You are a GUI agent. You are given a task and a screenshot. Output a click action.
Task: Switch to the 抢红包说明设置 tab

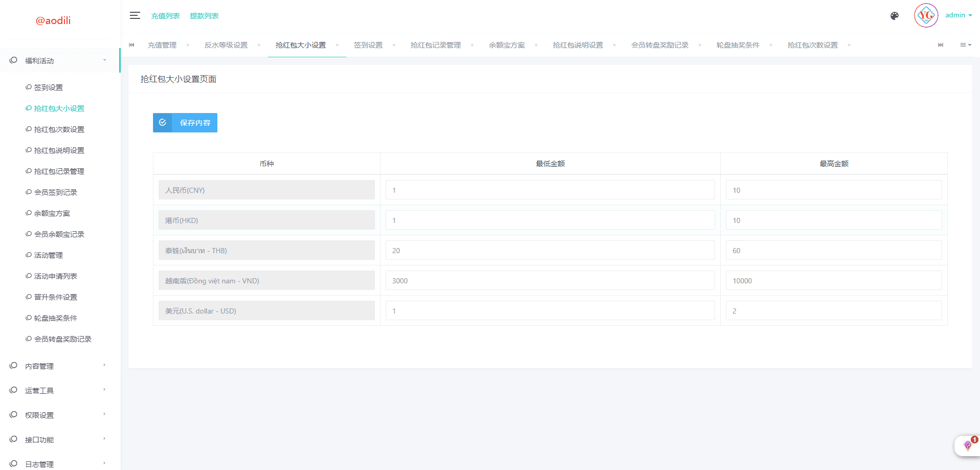[x=577, y=45]
